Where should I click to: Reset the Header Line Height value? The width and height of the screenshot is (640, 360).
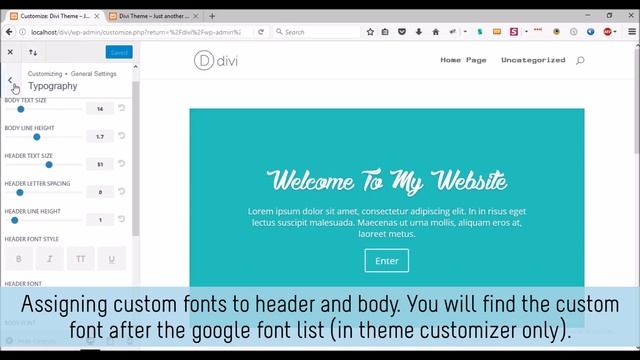point(121,219)
